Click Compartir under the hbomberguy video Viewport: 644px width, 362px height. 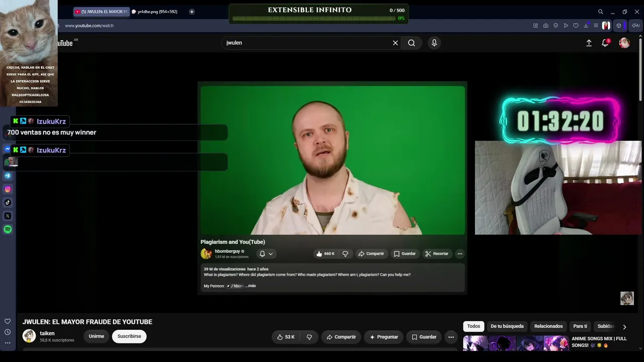tap(371, 254)
